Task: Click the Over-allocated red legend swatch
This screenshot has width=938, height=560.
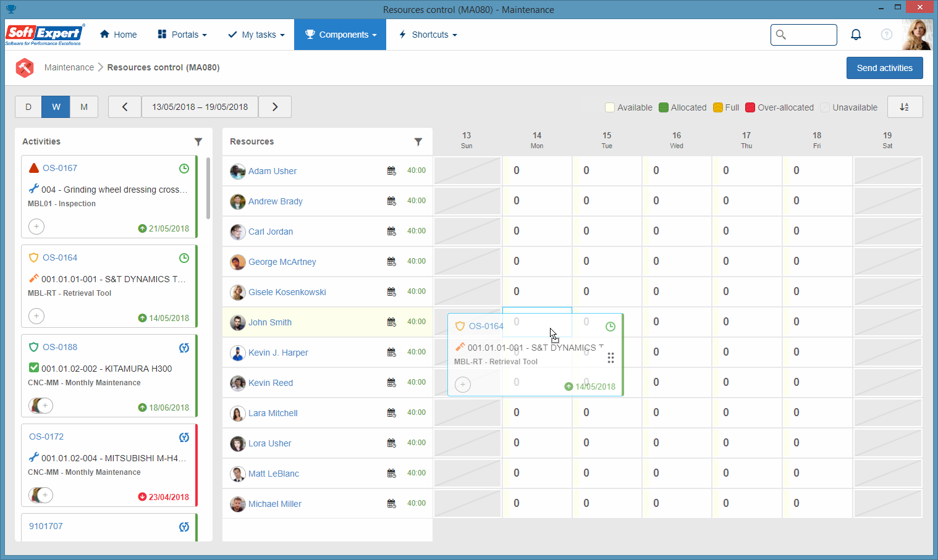Action: tap(750, 107)
